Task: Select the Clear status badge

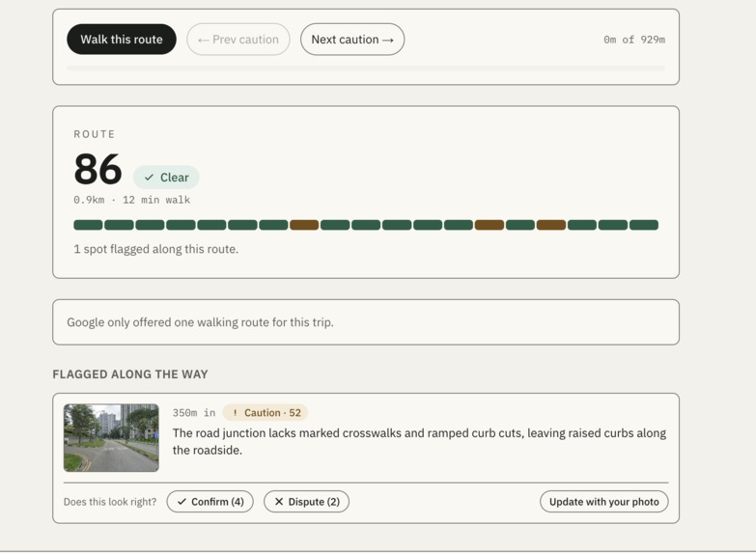Action: (x=166, y=178)
